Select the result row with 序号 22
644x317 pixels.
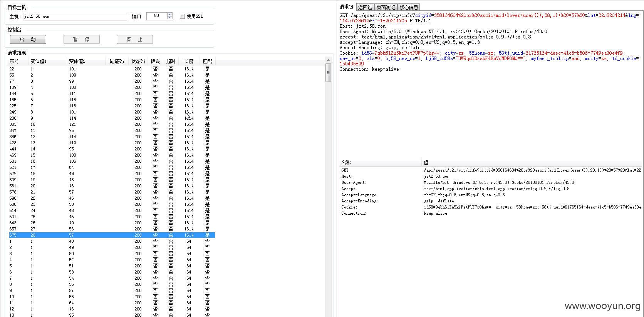coord(112,69)
